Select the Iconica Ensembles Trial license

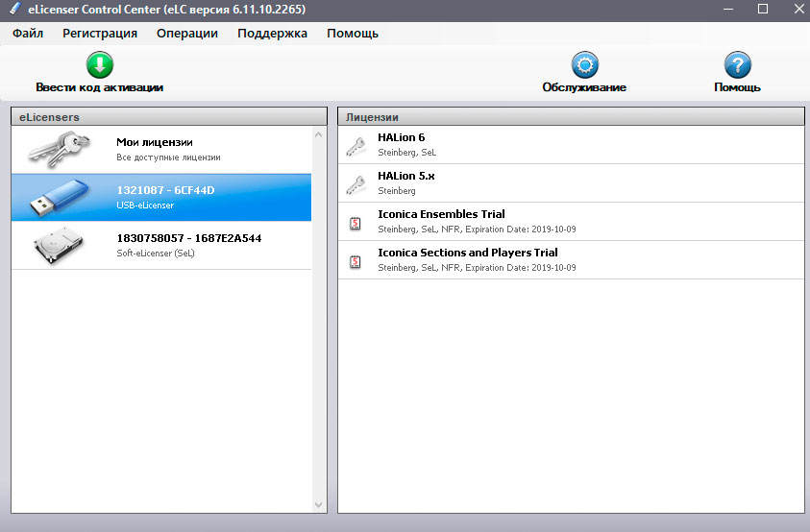[x=571, y=222]
